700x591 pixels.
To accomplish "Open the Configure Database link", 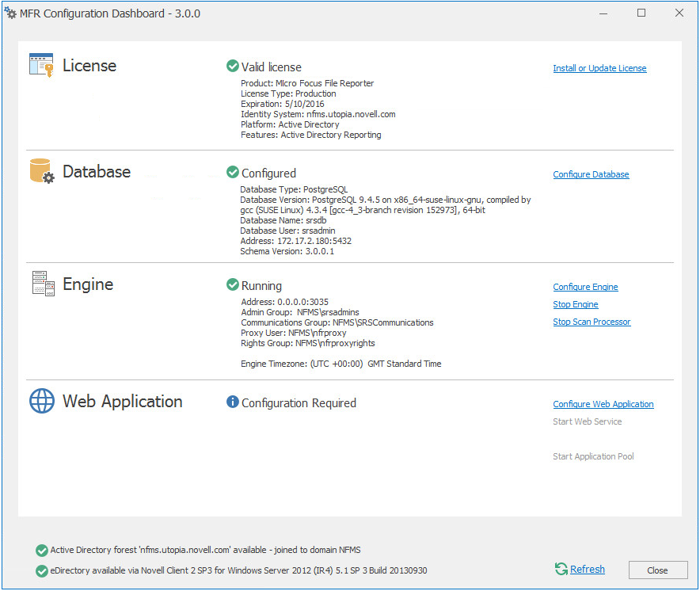I will click(x=591, y=174).
